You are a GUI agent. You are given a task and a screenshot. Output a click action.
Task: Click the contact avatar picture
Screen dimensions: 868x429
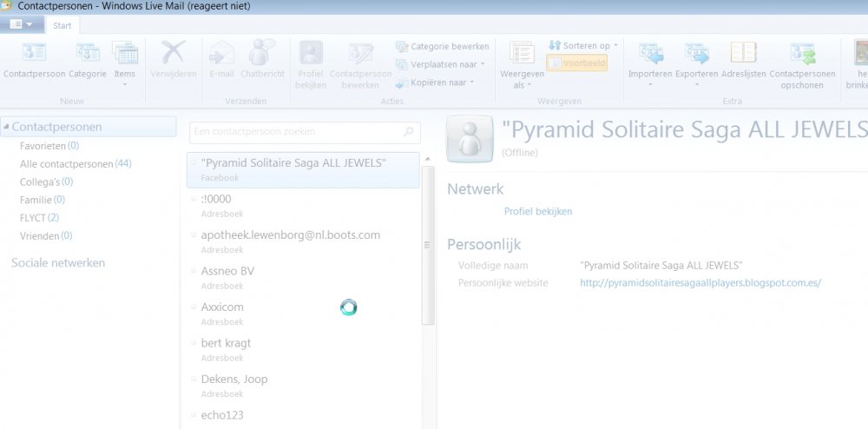click(x=470, y=138)
